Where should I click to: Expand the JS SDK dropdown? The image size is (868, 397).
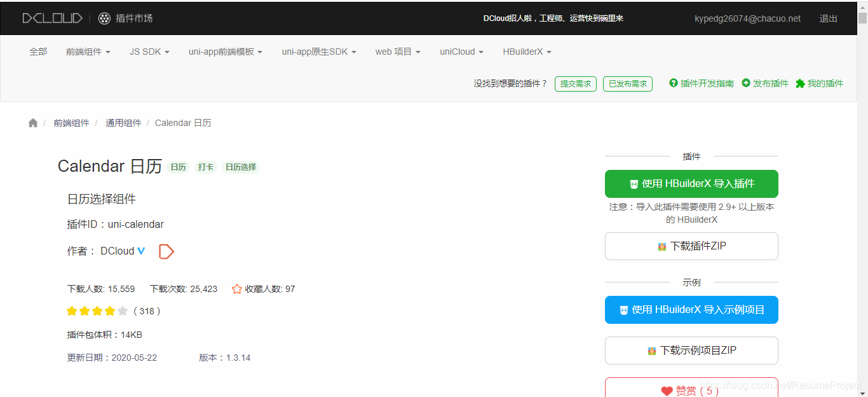click(149, 52)
